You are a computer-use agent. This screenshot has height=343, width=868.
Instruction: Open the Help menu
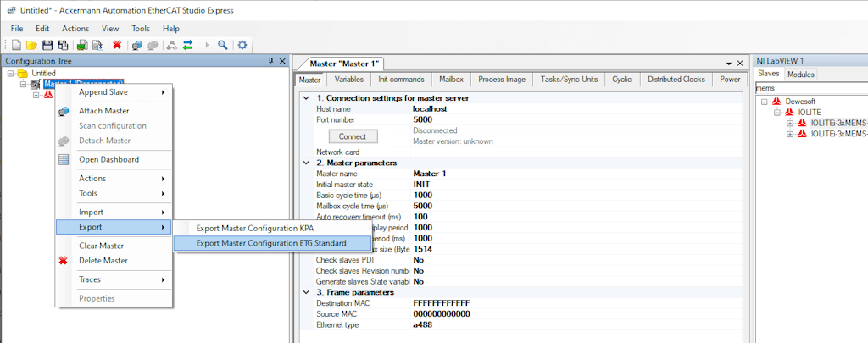pos(171,28)
